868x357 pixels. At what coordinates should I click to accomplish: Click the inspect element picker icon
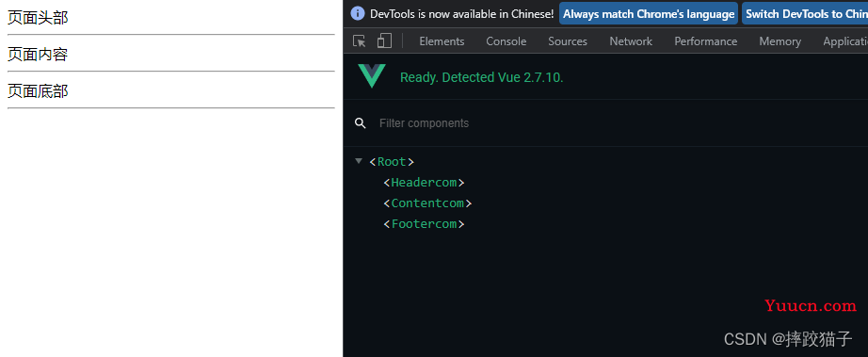[x=360, y=41]
